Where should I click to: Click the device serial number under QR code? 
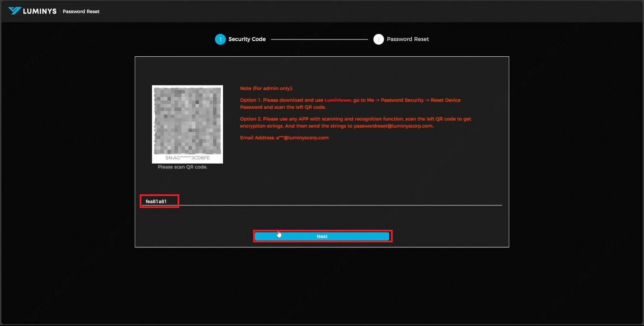[187, 158]
